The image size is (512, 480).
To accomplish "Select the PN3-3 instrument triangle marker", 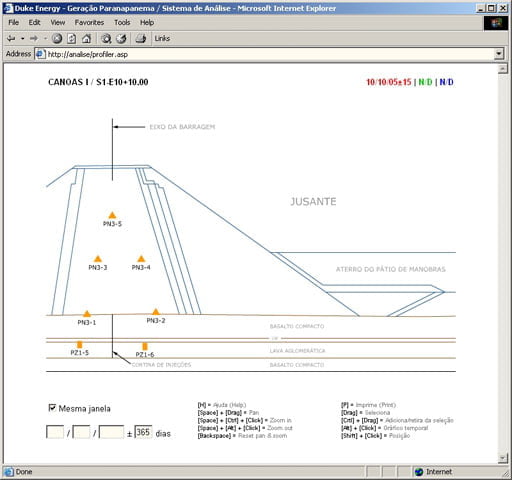I will [x=98, y=259].
